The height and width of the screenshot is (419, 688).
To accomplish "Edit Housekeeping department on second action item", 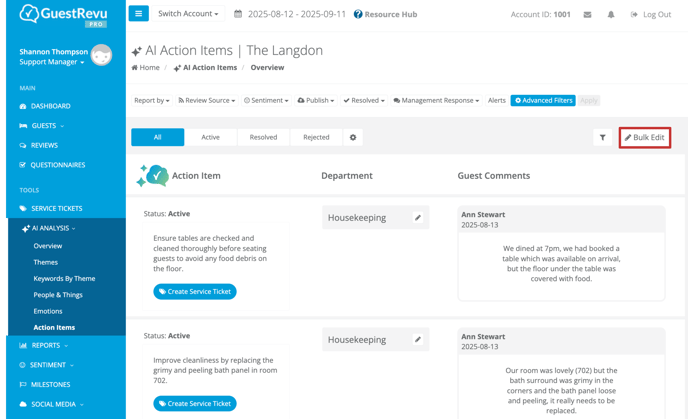I will pyautogui.click(x=418, y=339).
